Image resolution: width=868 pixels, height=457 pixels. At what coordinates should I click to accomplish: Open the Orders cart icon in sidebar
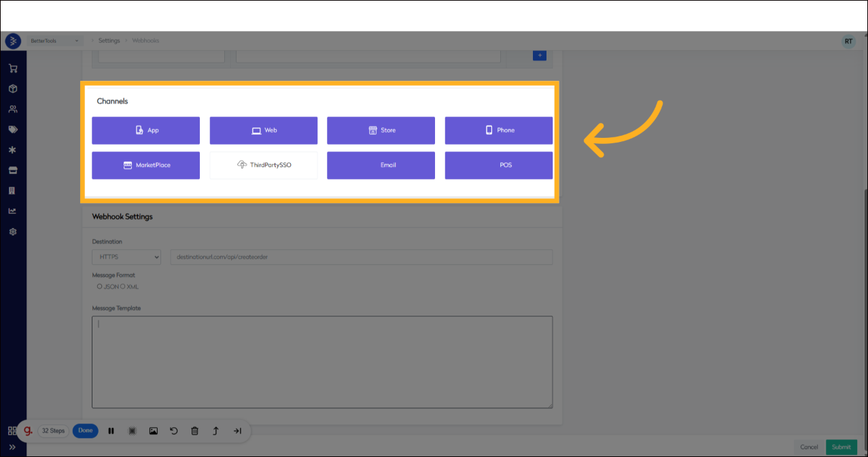[x=13, y=68]
